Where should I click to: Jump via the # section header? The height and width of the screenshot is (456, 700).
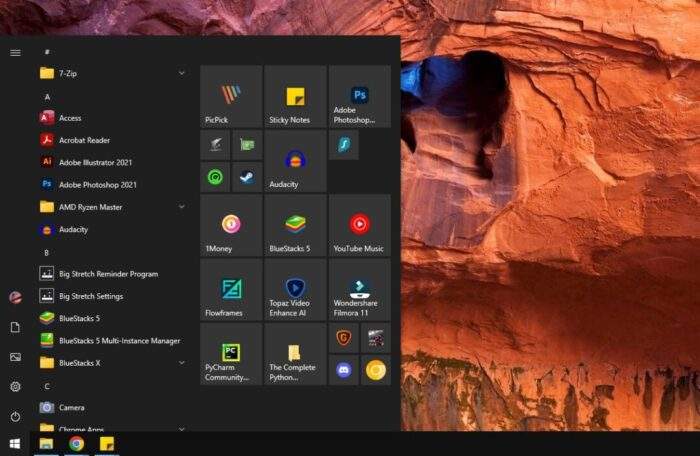[x=47, y=52]
